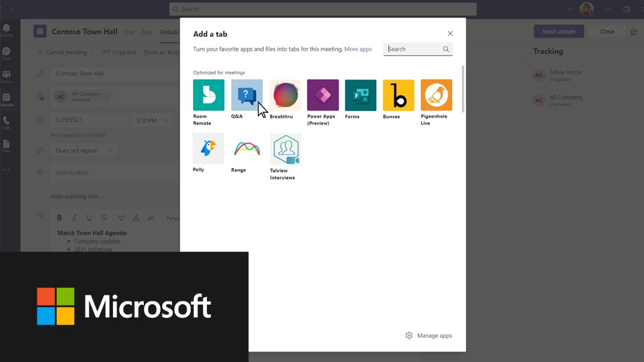
Task: Open Chat in Teams sidebar
Action: click(7, 54)
